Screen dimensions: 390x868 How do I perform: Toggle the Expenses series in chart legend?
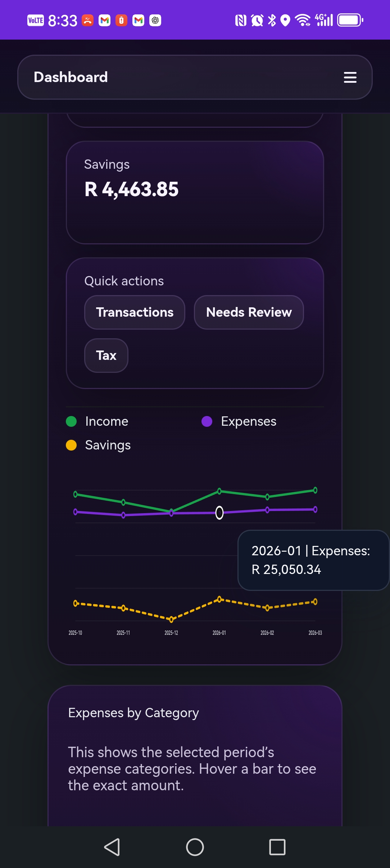tap(207, 421)
